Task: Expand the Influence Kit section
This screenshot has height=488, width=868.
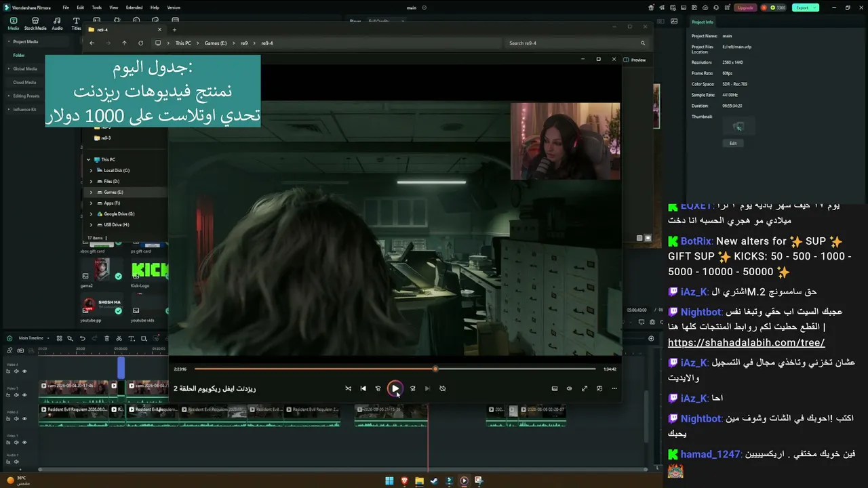Action: 9,109
